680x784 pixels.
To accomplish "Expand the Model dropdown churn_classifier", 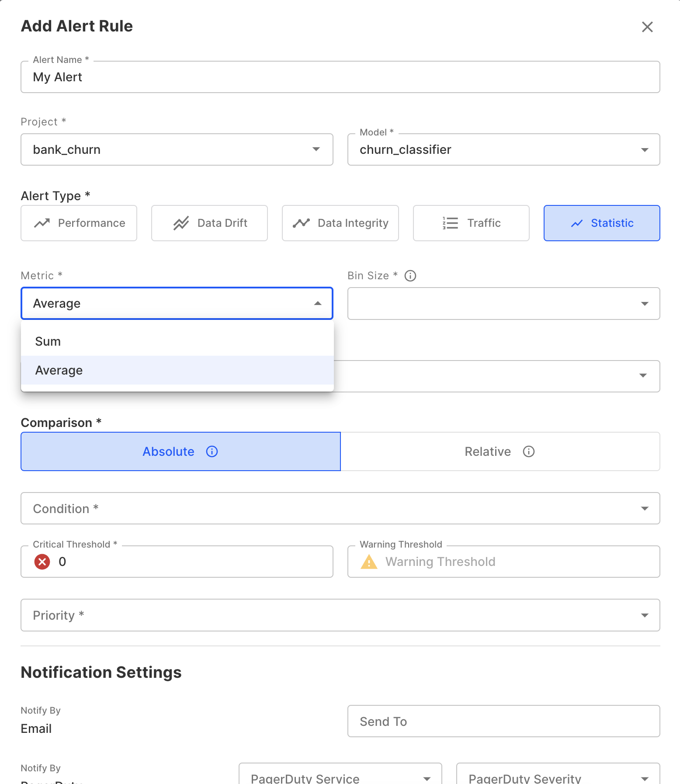I will pyautogui.click(x=503, y=149).
